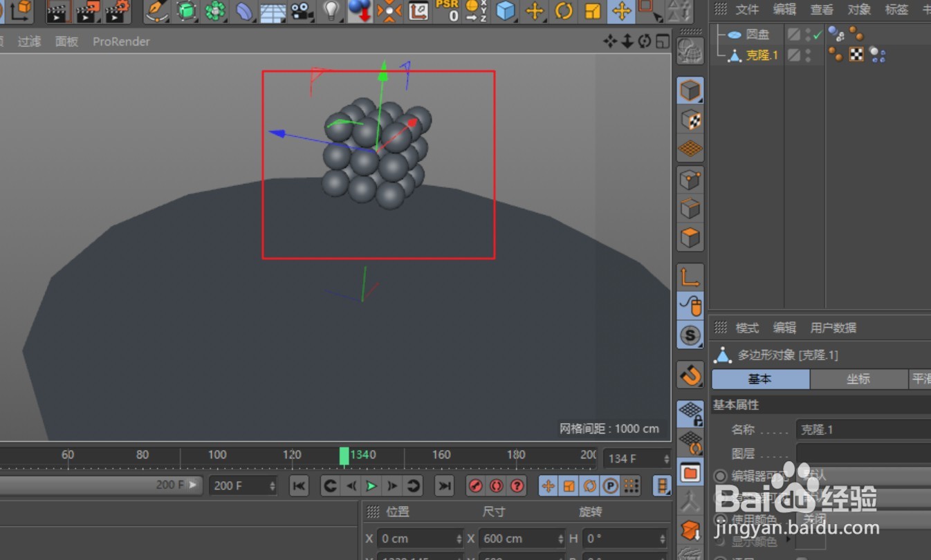Go to start of animation

click(299, 486)
